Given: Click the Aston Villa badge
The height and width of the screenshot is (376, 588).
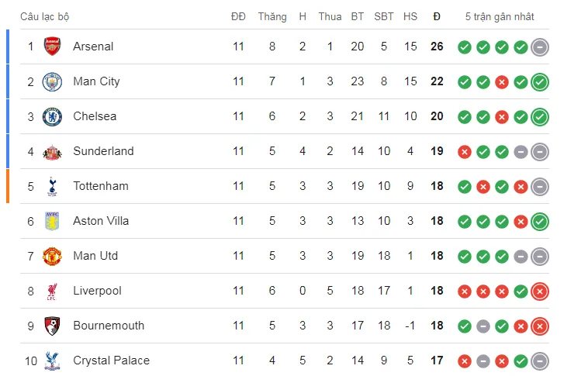Looking at the screenshot, I should pos(52,221).
